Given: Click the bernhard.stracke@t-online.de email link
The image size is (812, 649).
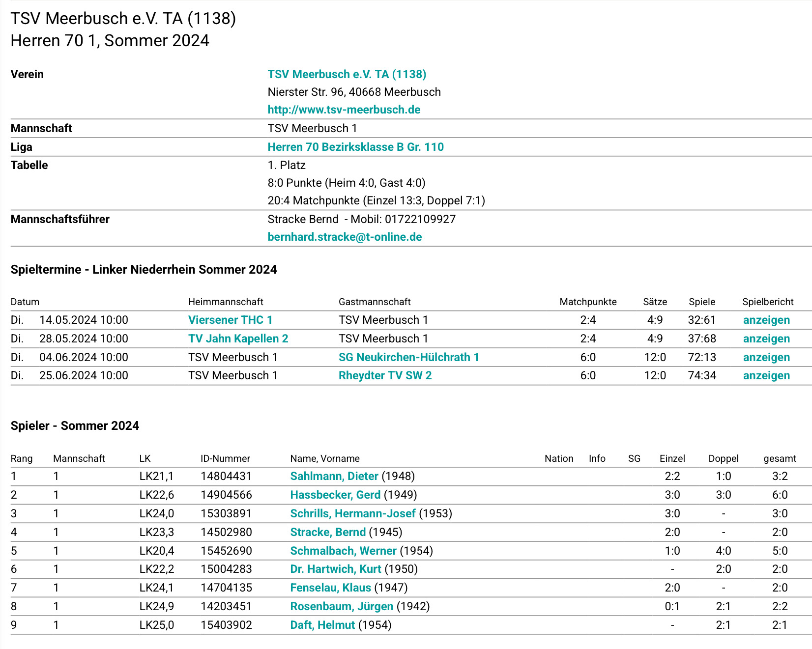Looking at the screenshot, I should click(x=345, y=237).
